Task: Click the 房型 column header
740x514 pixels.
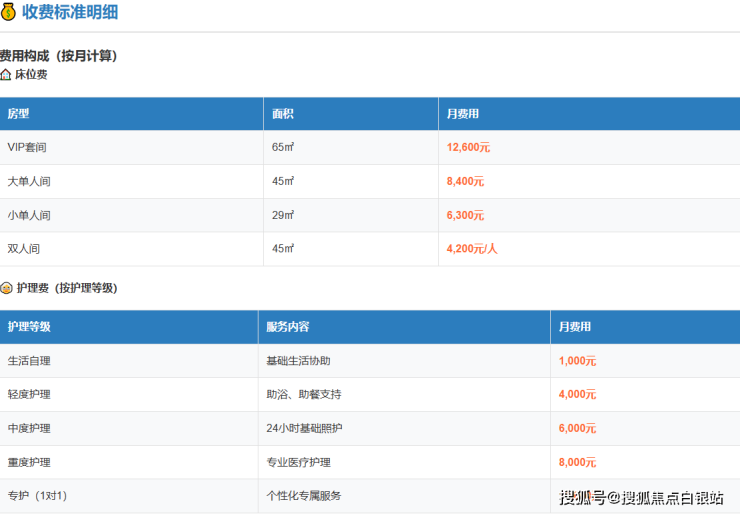Action: [x=19, y=114]
